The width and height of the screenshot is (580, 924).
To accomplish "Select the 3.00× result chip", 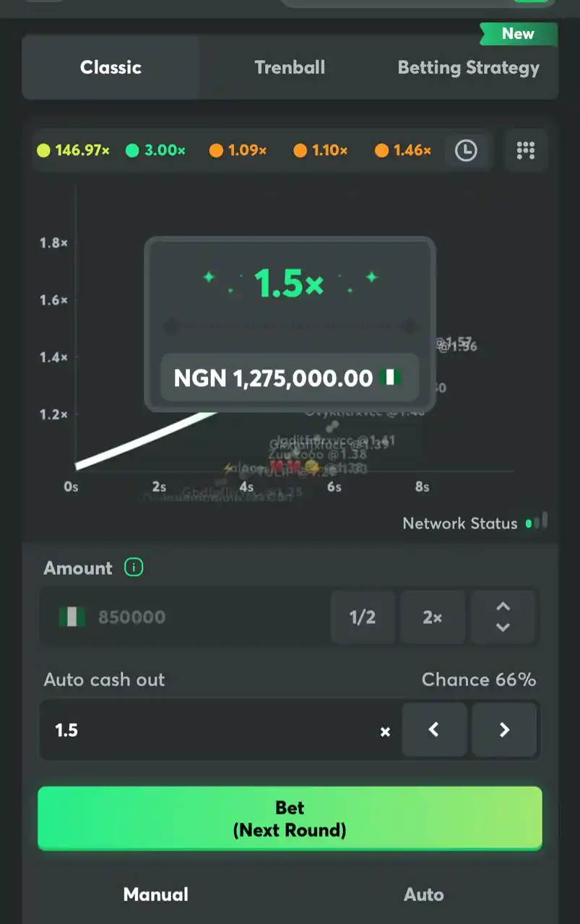I will (156, 150).
